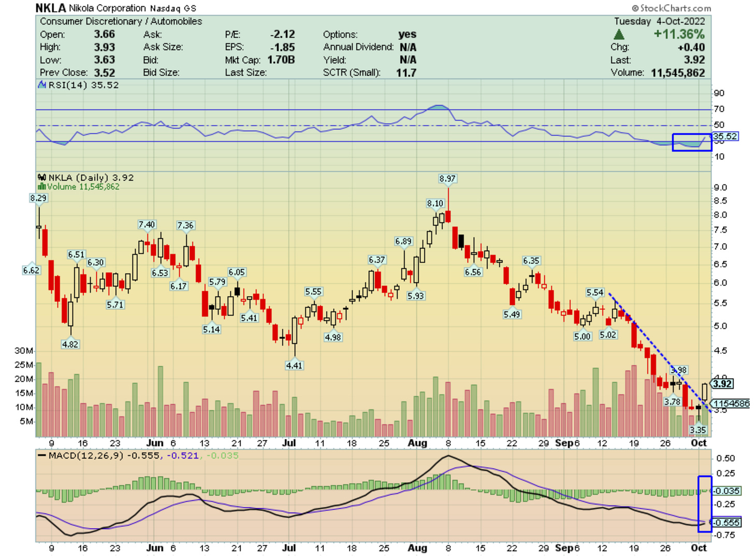
Task: Click the +11.36% percent change value
Action: (679, 34)
